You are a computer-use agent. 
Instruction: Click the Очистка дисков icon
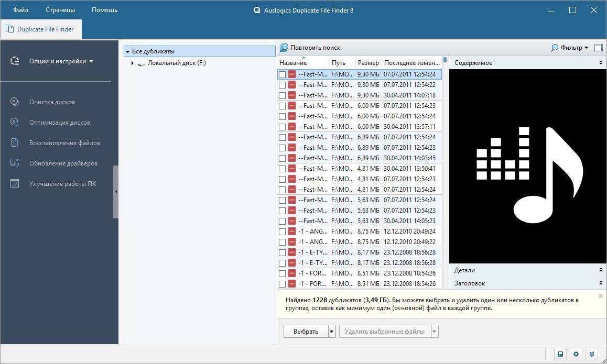click(x=14, y=102)
